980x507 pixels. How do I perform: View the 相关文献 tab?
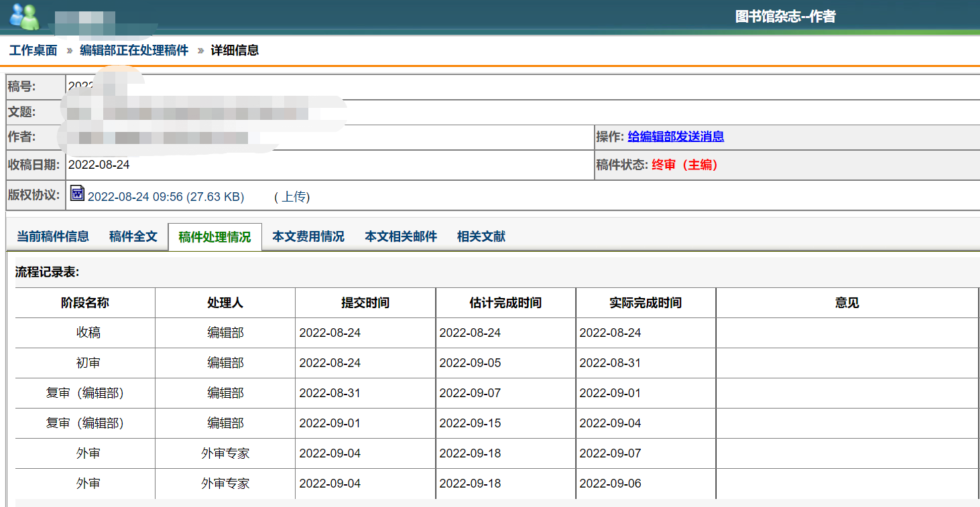481,236
